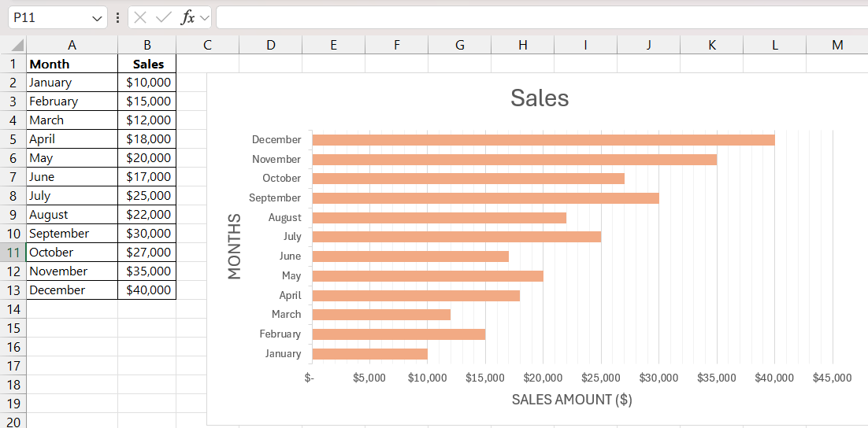This screenshot has height=428, width=868.
Task: Click empty cell C1
Action: coord(208,64)
